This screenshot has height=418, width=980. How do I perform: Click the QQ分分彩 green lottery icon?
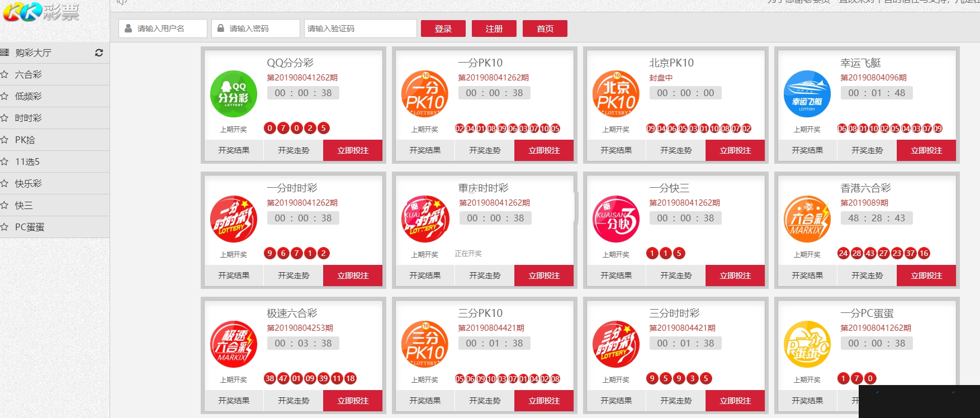point(233,94)
